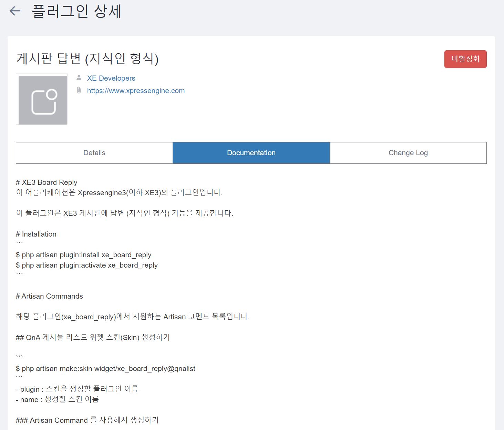Click the plugin:install xe_board_reply command line
504x430 pixels.
pos(84,255)
